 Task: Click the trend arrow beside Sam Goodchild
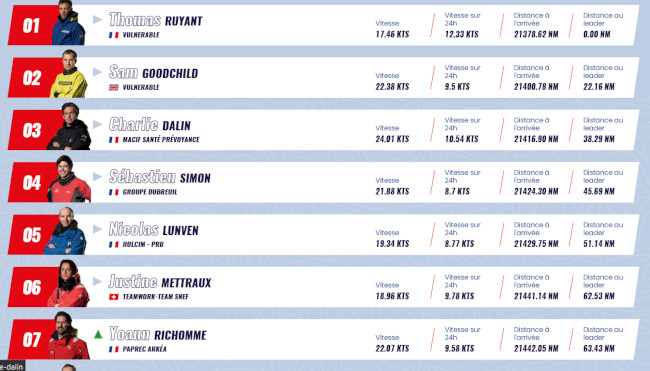(x=98, y=72)
